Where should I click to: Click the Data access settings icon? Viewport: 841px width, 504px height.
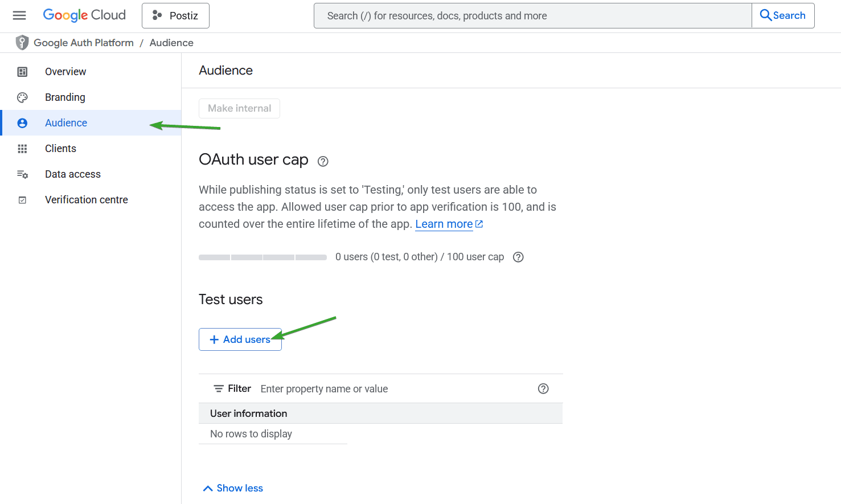tap(22, 174)
